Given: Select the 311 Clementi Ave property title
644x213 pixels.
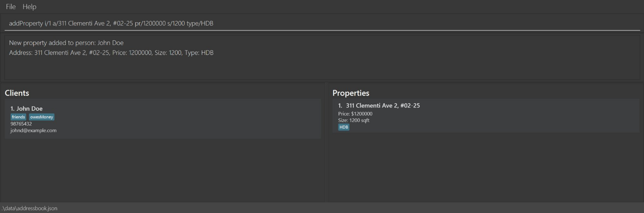Looking at the screenshot, I should pos(382,105).
